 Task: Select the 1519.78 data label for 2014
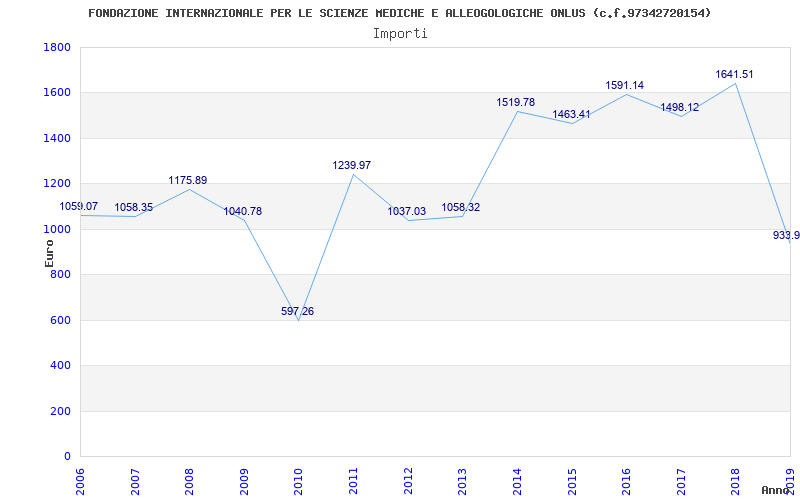(515, 103)
